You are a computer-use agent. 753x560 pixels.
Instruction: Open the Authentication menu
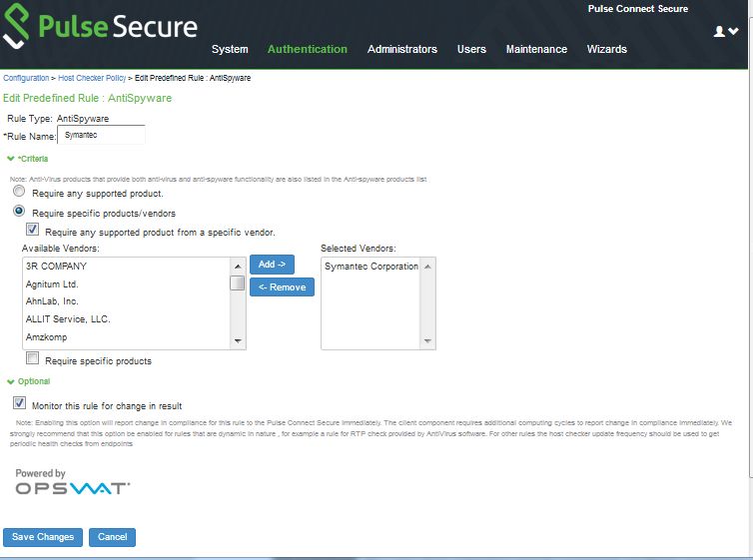(308, 49)
